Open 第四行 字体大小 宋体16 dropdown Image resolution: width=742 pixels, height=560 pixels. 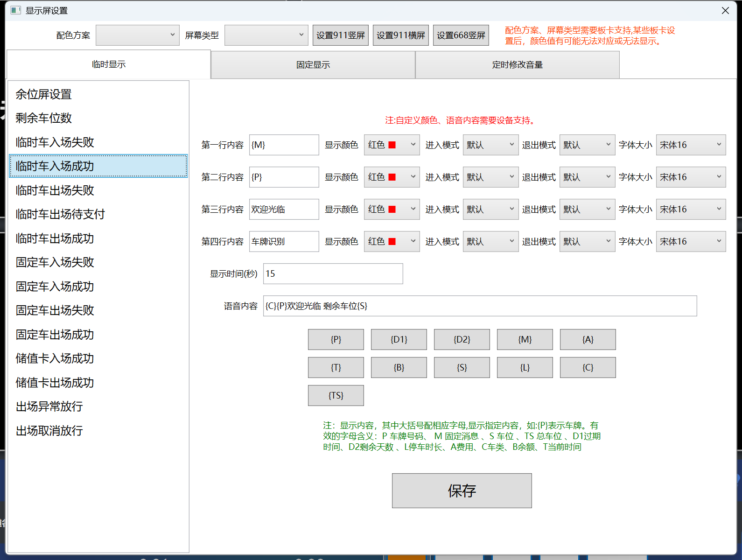[691, 241]
